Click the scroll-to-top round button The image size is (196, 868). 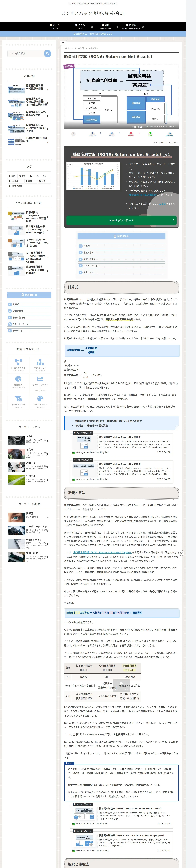click(x=181, y=553)
